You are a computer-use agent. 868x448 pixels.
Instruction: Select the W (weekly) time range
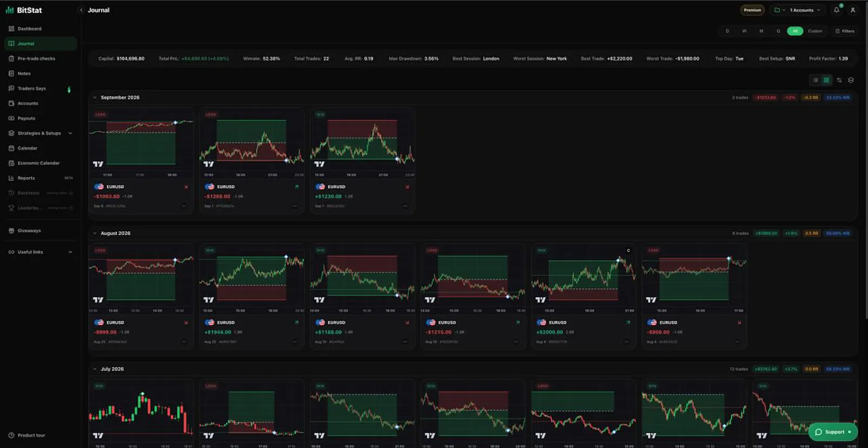point(744,31)
